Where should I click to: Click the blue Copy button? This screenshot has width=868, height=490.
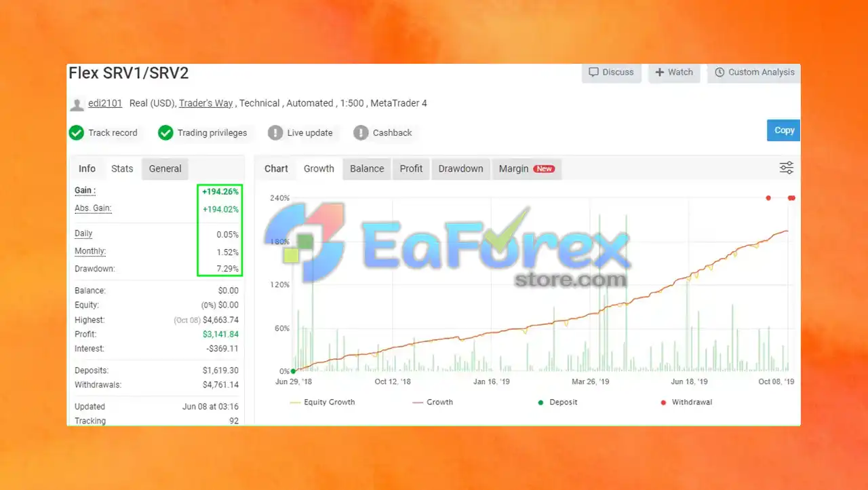[x=784, y=130]
